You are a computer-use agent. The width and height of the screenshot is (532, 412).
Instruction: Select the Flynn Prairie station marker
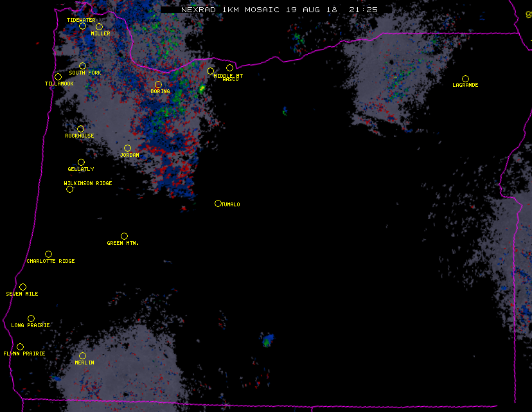click(x=20, y=347)
